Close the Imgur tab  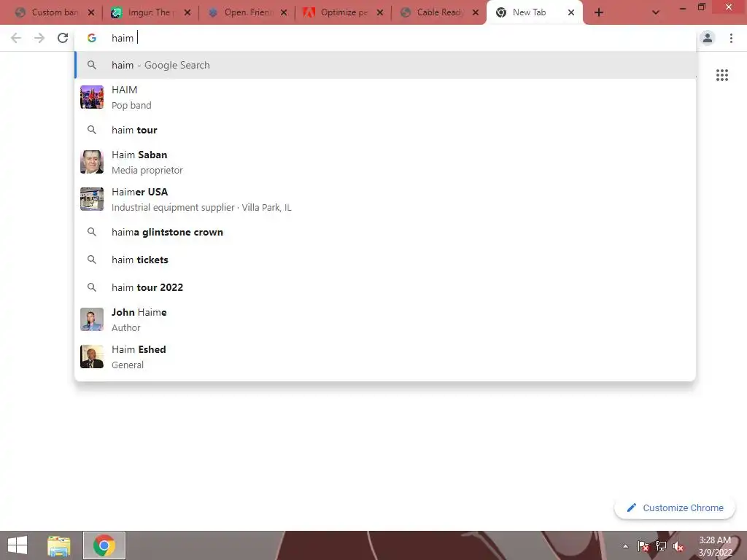pyautogui.click(x=187, y=13)
